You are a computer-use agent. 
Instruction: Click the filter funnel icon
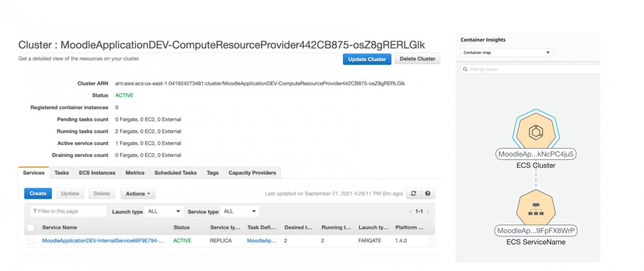tap(35, 211)
